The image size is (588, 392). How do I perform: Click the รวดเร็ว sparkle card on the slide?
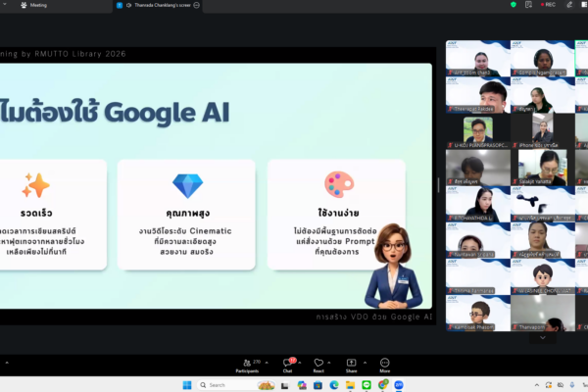(53, 215)
